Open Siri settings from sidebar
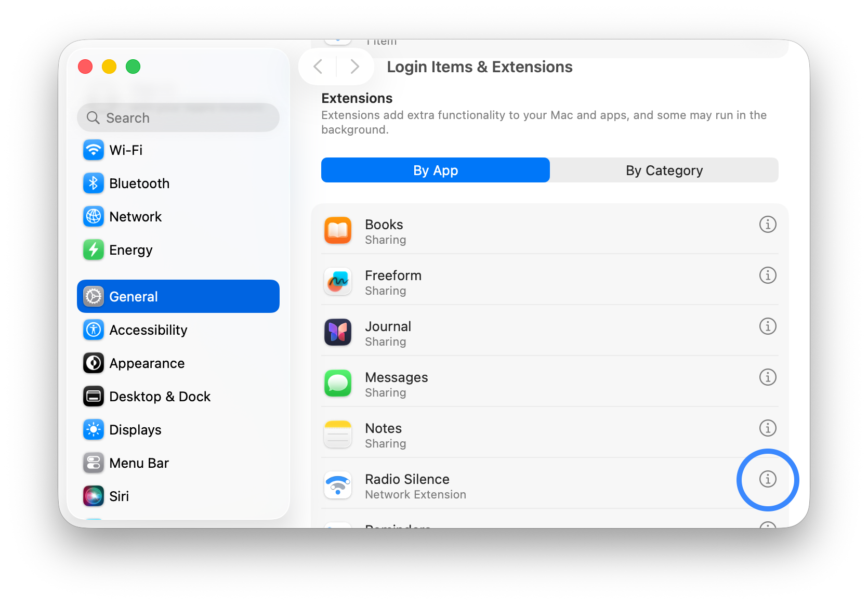This screenshot has height=605, width=868. point(119,496)
